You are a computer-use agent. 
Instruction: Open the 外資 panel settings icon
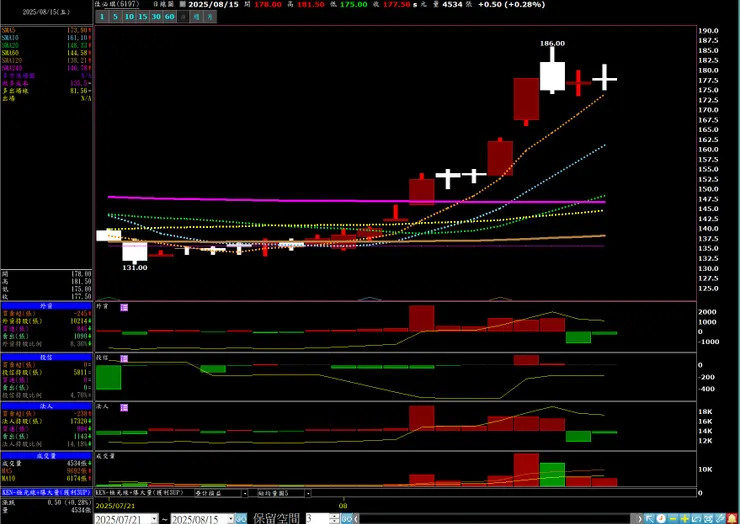click(124, 307)
